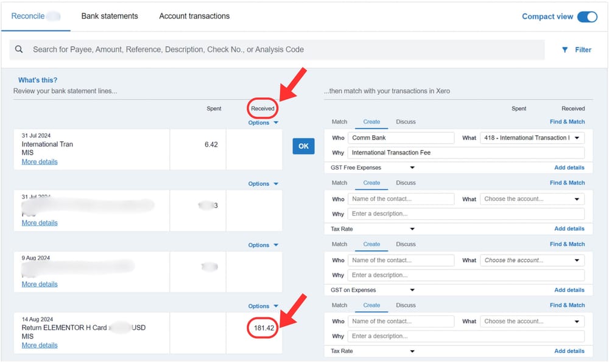
Task: Click inside the payee search bar
Action: [x=244, y=49]
